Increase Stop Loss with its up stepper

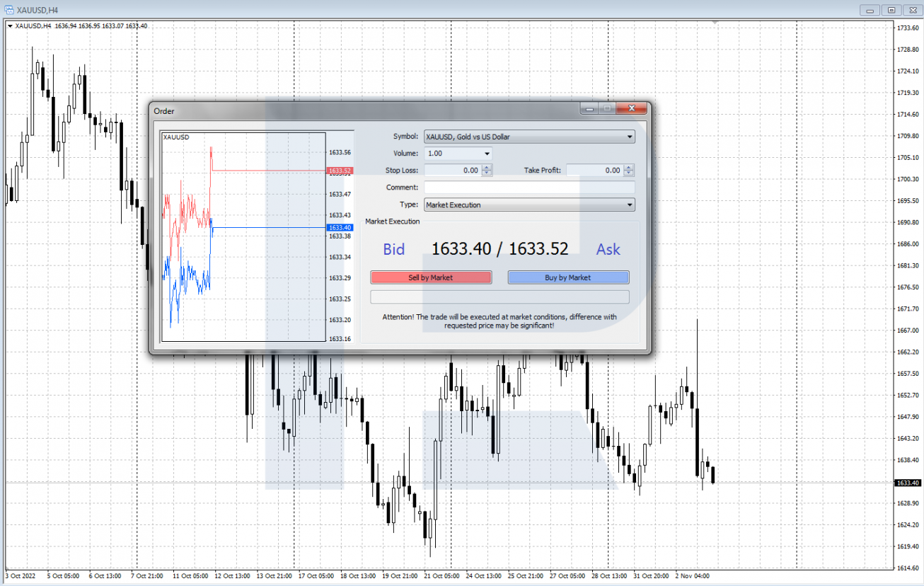tap(487, 167)
